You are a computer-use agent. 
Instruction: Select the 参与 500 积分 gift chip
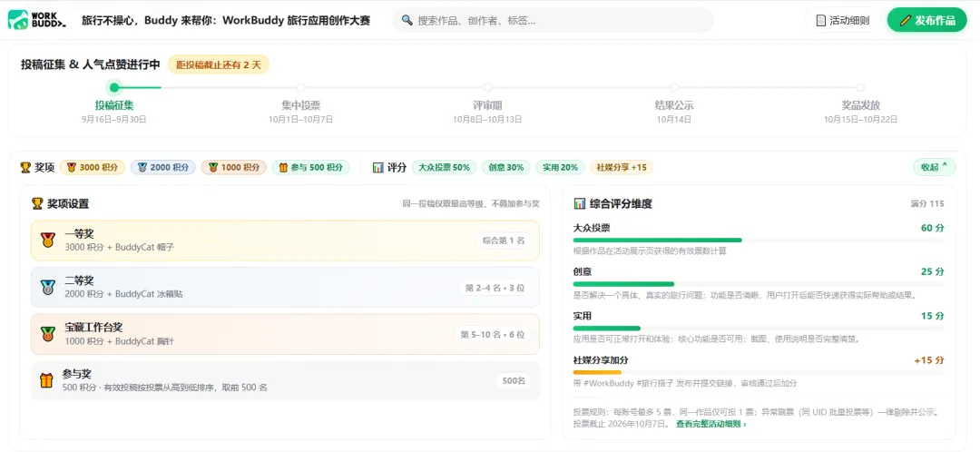[310, 168]
